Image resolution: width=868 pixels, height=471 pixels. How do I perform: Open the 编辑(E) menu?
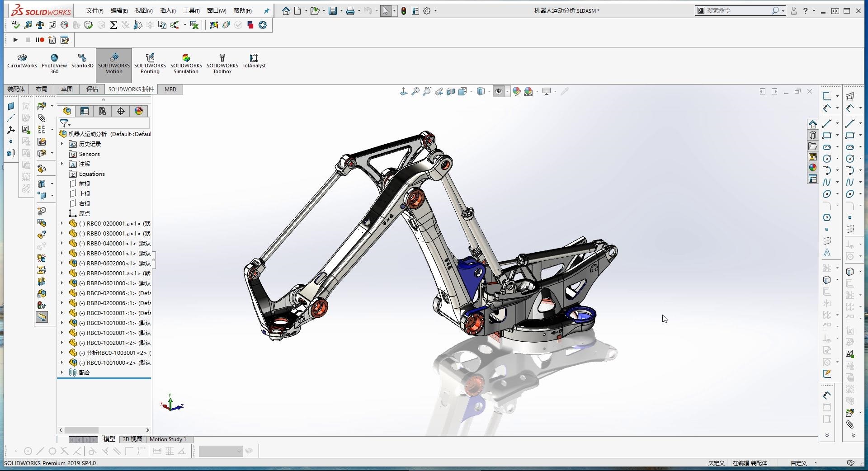[x=119, y=10]
